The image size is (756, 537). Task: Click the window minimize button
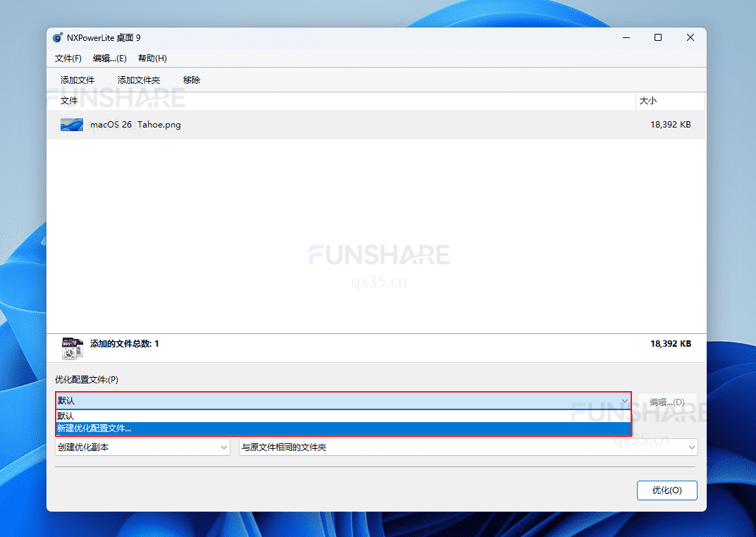coord(626,37)
